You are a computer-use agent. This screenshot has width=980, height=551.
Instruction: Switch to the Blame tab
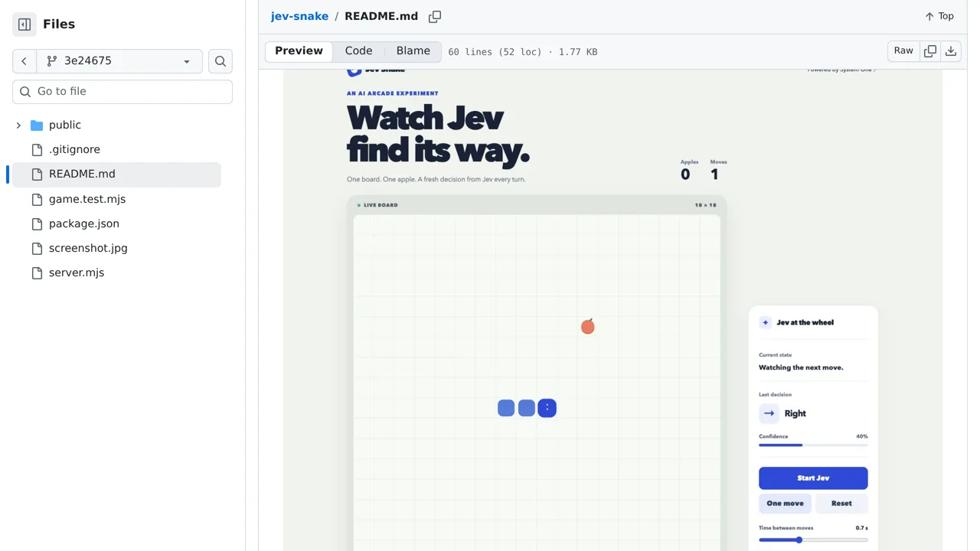pos(413,51)
